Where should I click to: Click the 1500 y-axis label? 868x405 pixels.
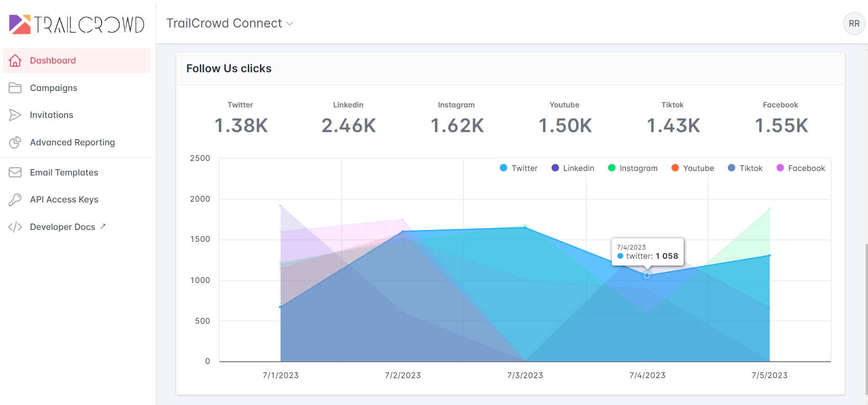pyautogui.click(x=200, y=239)
